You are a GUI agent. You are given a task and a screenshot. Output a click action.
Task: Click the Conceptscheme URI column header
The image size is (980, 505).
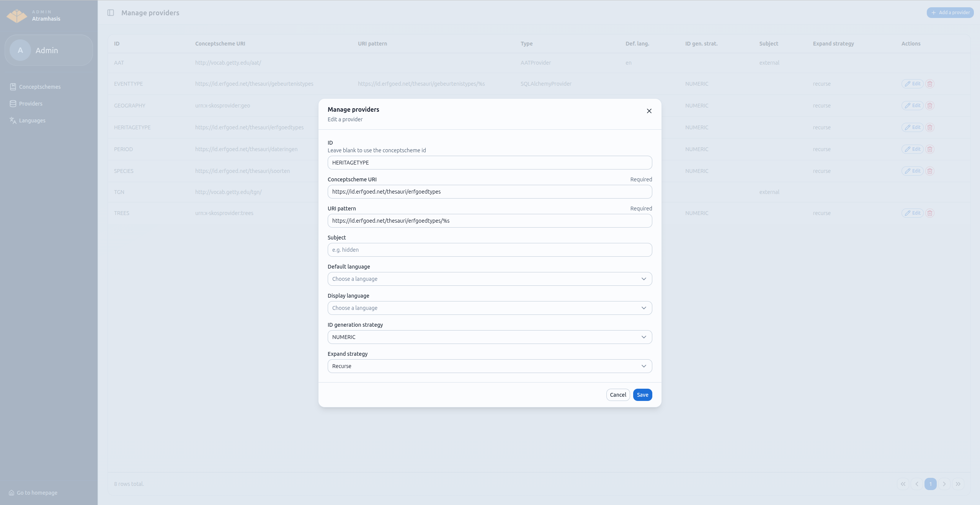(x=220, y=44)
